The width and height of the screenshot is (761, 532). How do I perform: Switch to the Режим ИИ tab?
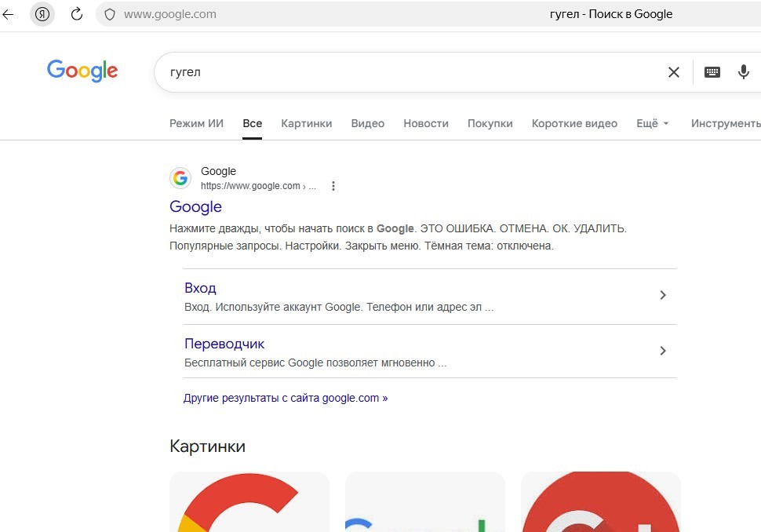pos(196,124)
